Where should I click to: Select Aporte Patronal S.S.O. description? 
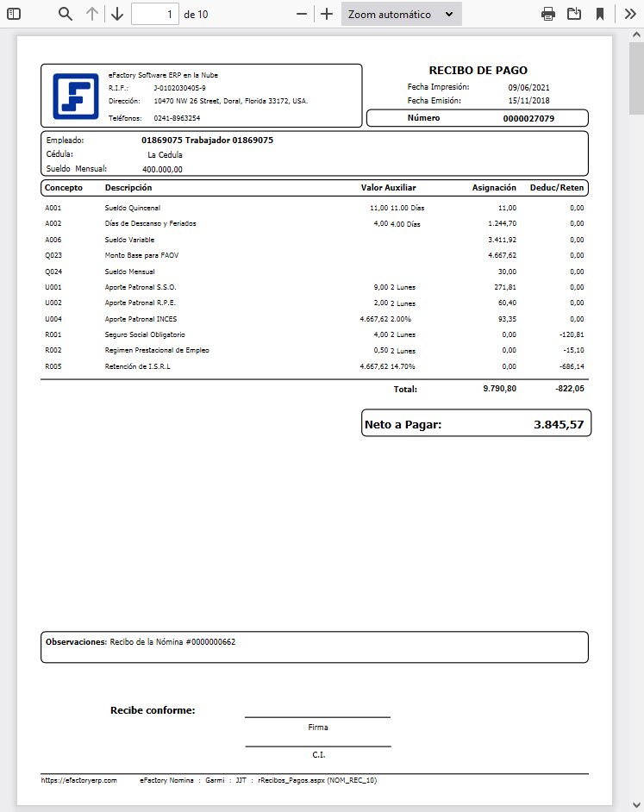click(x=141, y=287)
